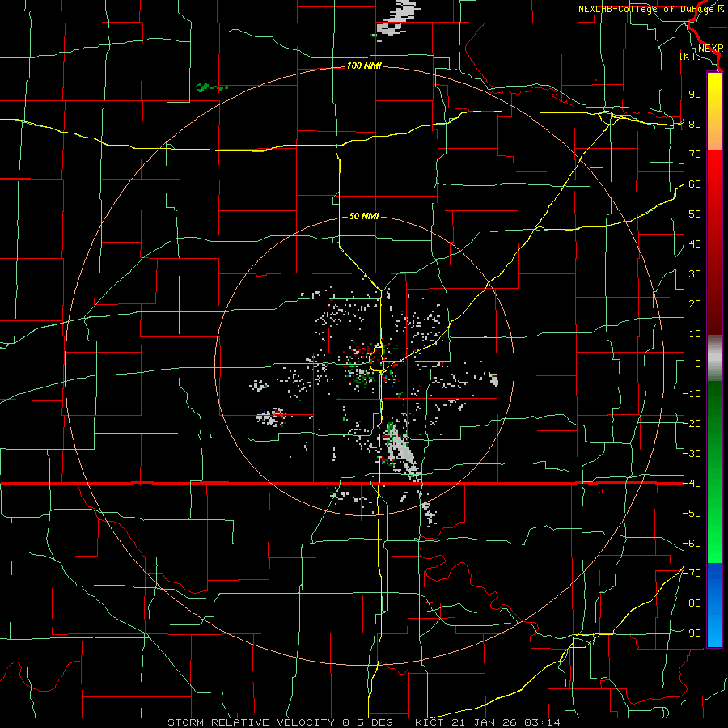Click the 80 value on the velocity scale
Viewport: 728px width, 728px height.
tap(695, 125)
